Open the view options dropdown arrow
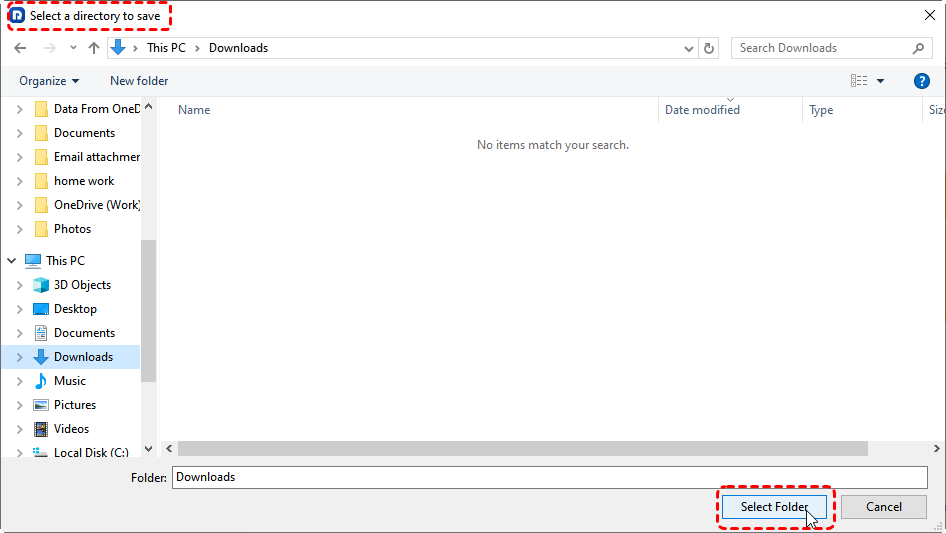The height and width of the screenshot is (533, 946). (x=881, y=81)
